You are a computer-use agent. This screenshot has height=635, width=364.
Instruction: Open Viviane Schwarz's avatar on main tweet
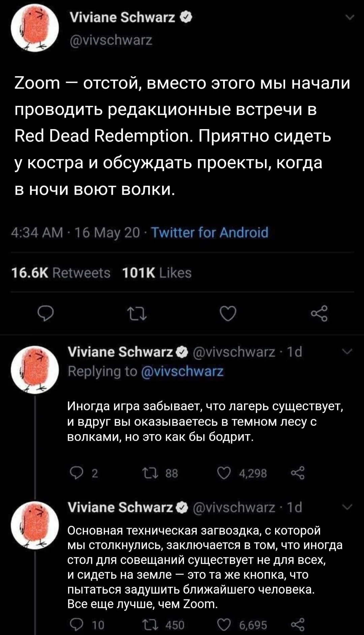click(35, 28)
